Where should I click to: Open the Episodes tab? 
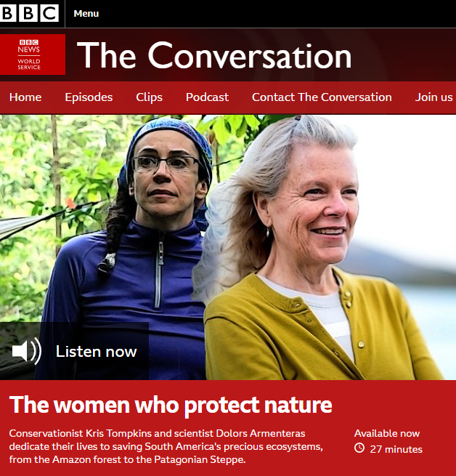coord(89,97)
